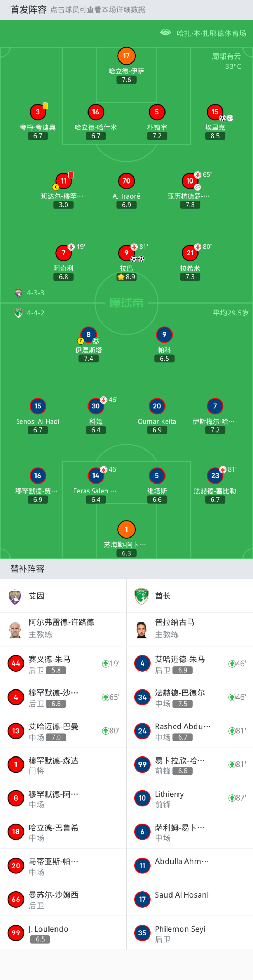Click blue captain number 8 伊涅斯塔

click(89, 335)
